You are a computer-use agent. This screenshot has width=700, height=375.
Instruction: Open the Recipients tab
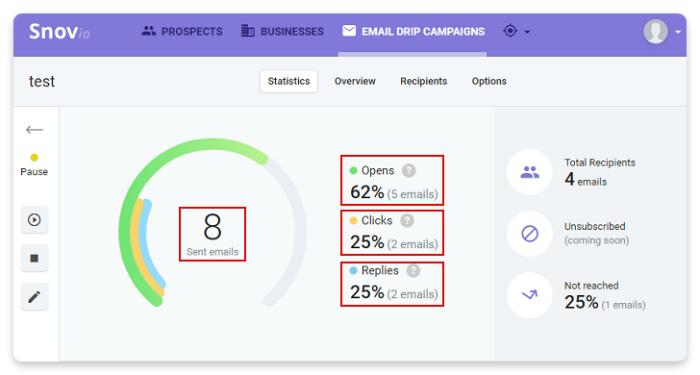pyautogui.click(x=423, y=81)
